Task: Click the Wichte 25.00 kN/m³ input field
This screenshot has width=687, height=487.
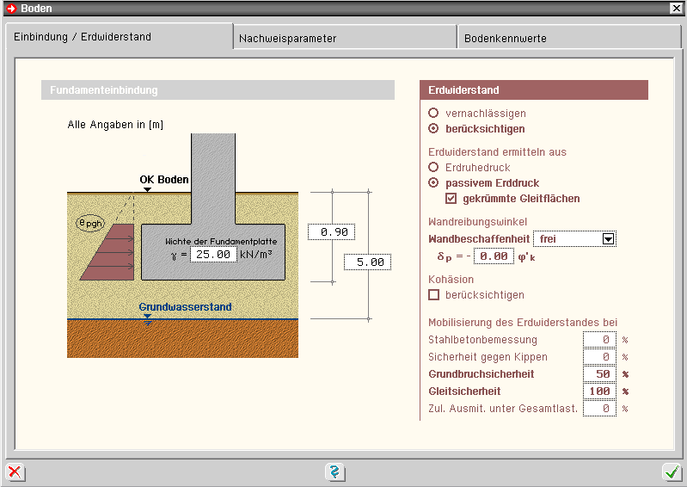Action: (x=213, y=255)
